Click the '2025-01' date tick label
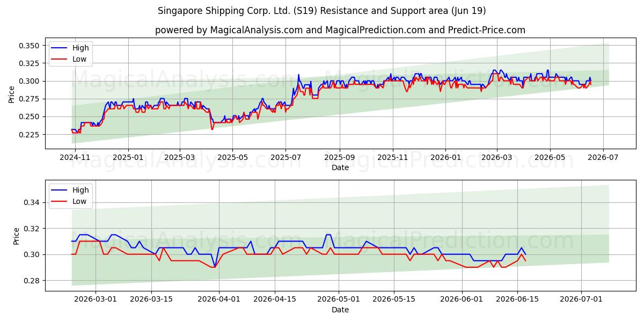The width and height of the screenshot is (644, 322). (128, 157)
